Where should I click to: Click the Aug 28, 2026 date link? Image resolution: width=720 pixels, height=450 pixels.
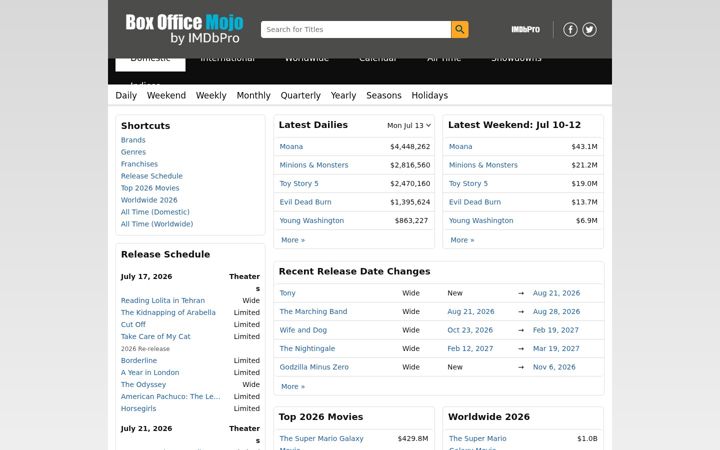pyautogui.click(x=556, y=311)
